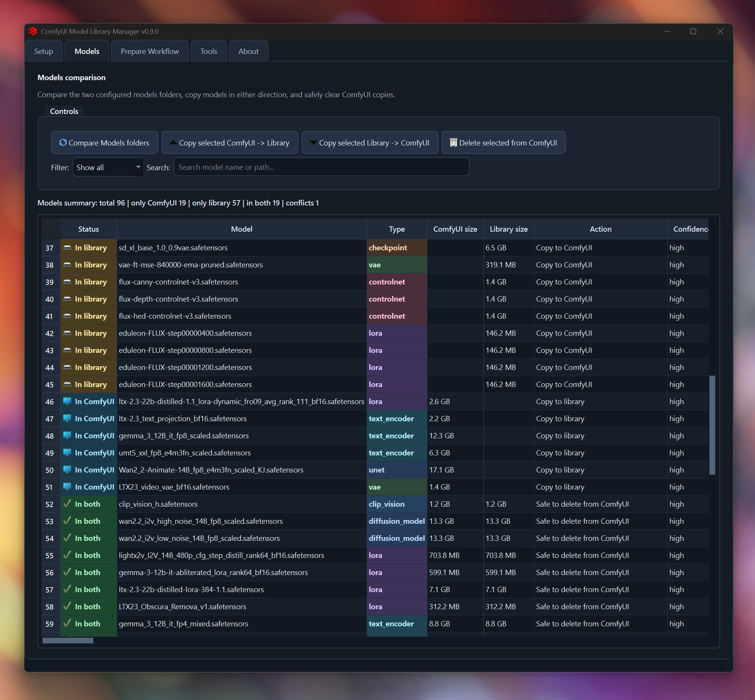
Task: Focus the Search model name or path field
Action: pos(321,167)
